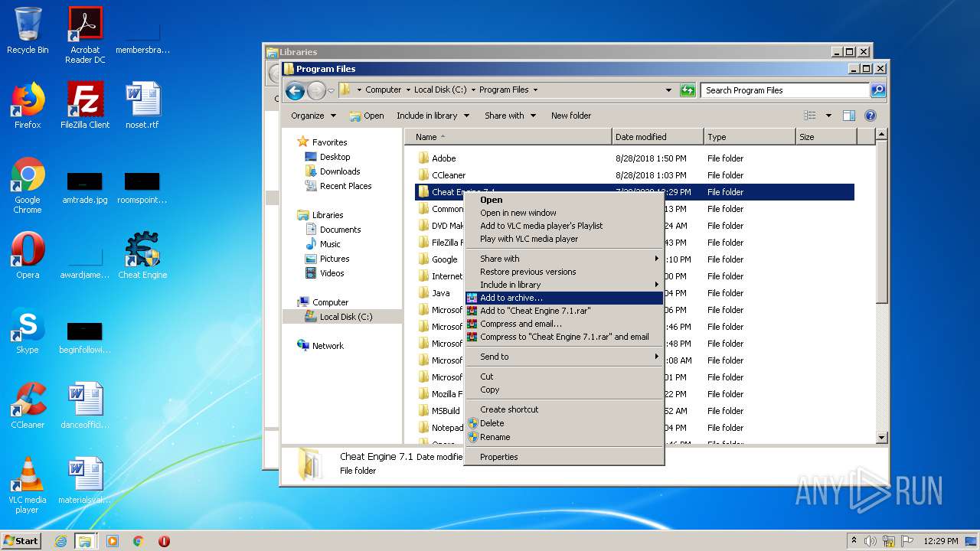The image size is (980, 551).
Task: Expand Send to submenu
Action: (563, 357)
